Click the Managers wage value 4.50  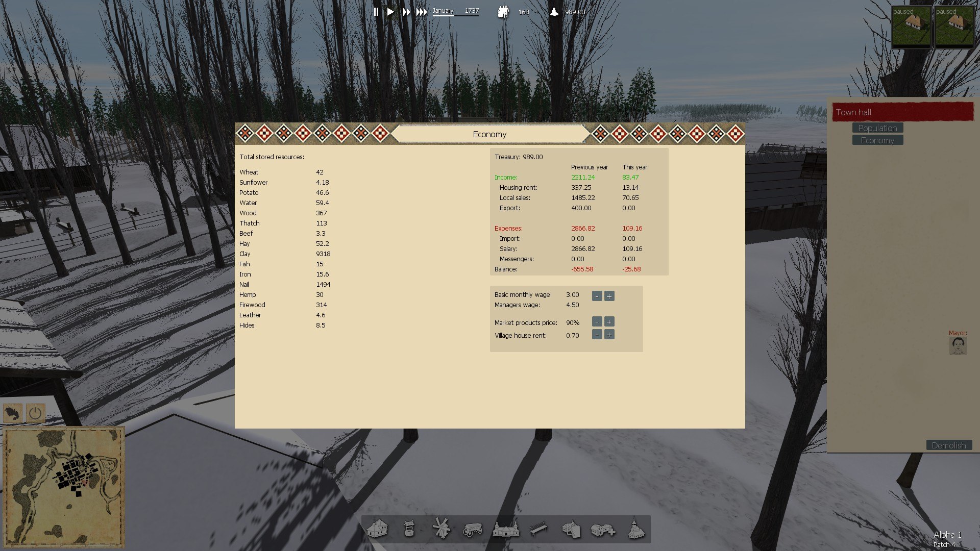coord(573,305)
